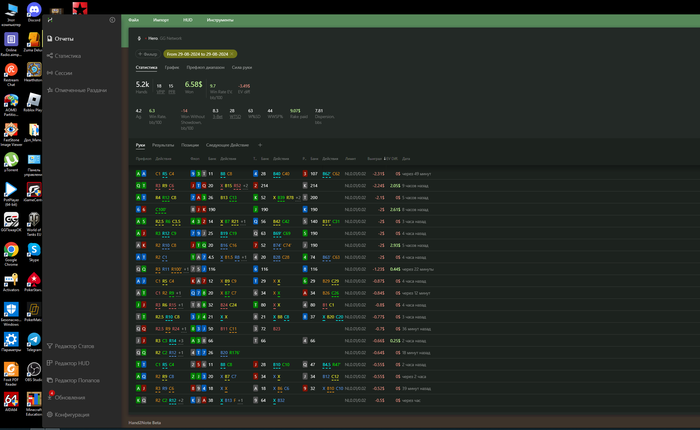This screenshot has height=430, width=700.
Task: Open Discord desktop shortcut
Action: click(x=34, y=12)
